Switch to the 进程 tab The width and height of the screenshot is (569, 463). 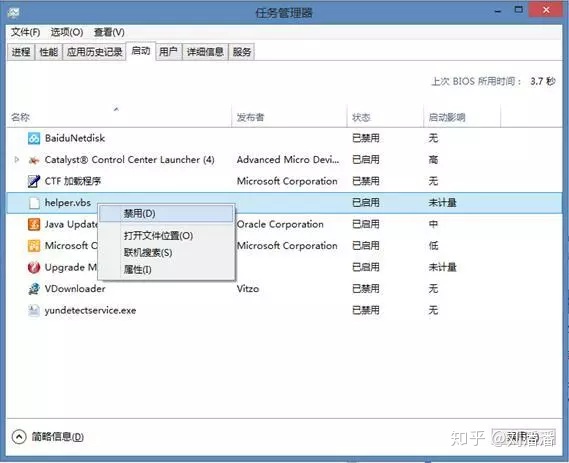pos(21,52)
